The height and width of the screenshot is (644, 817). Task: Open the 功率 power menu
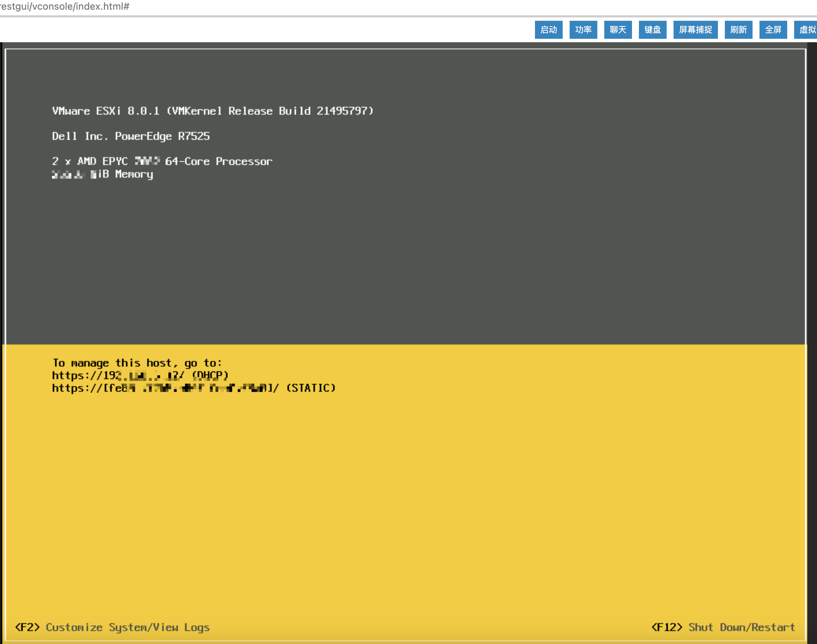pos(583,30)
